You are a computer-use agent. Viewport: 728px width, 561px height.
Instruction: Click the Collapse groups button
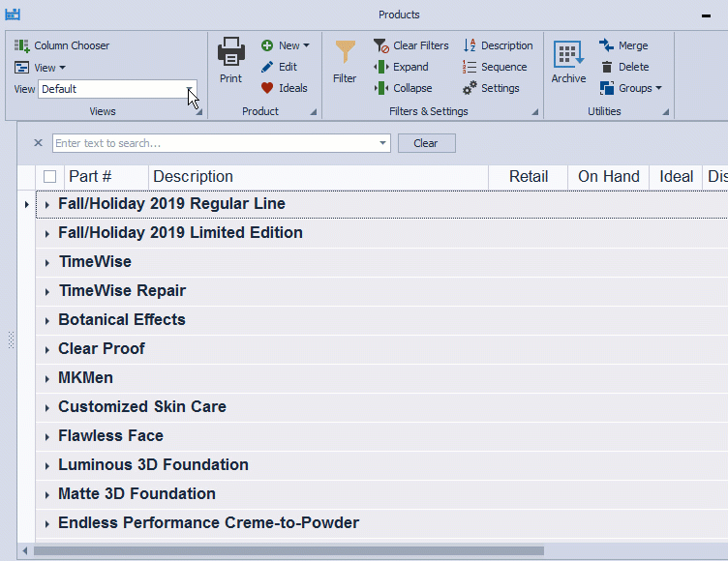point(403,88)
